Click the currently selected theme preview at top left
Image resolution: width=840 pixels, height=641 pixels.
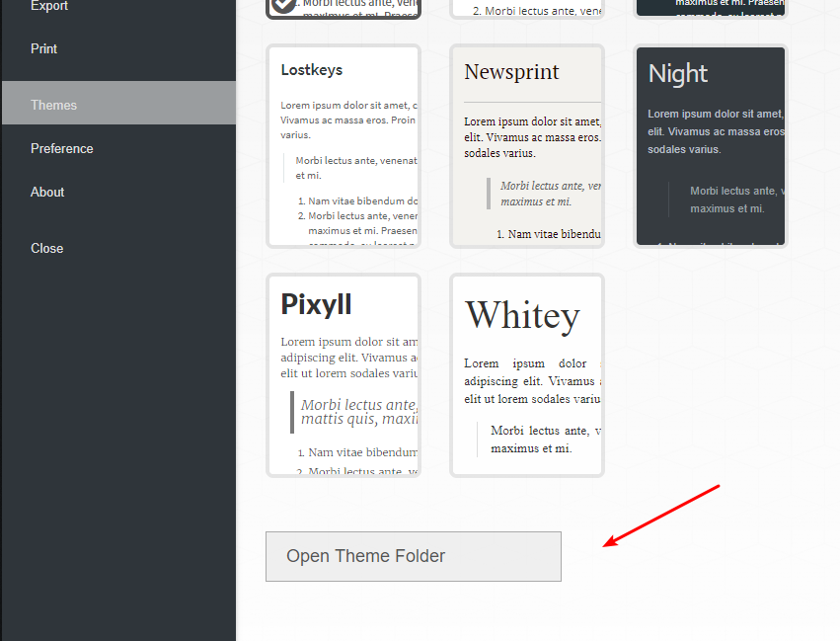343,8
